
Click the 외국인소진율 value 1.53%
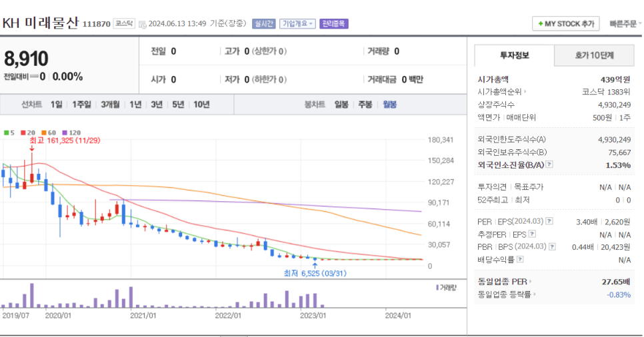618,165
